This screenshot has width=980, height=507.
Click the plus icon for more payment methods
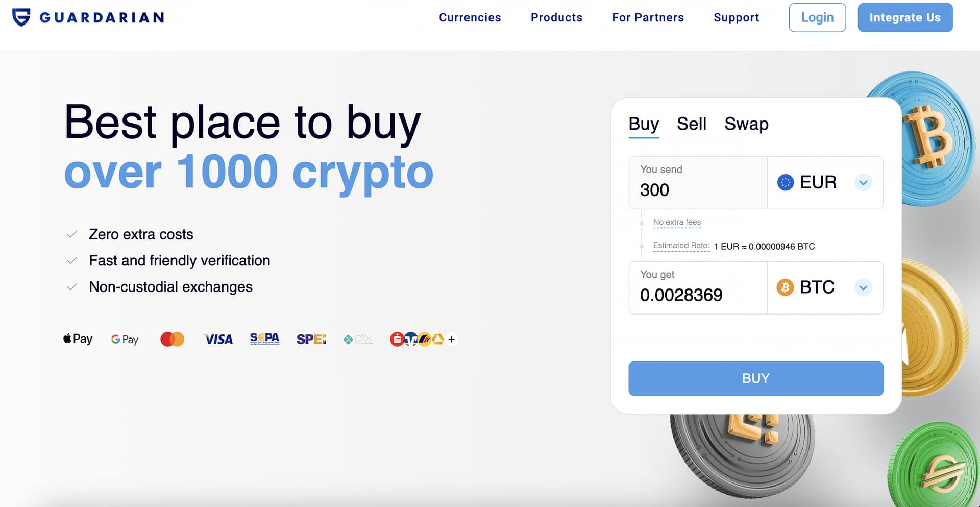coord(451,339)
